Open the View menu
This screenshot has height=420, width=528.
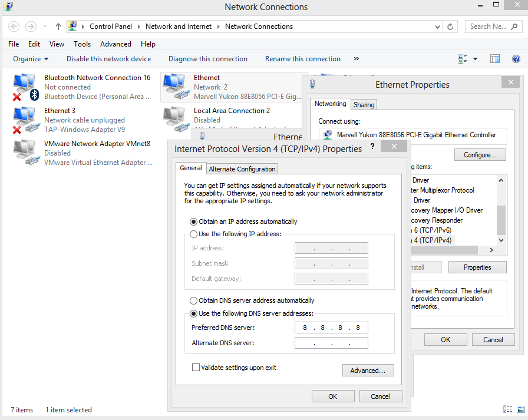(x=57, y=44)
